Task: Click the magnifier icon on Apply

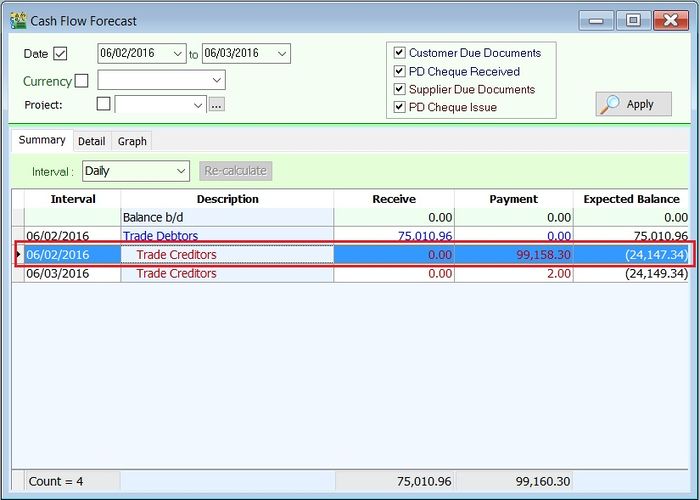Action: (x=610, y=104)
